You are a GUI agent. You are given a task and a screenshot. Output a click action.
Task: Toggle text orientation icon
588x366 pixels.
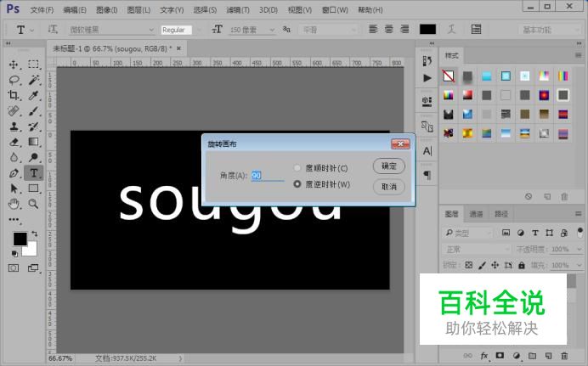pos(53,29)
